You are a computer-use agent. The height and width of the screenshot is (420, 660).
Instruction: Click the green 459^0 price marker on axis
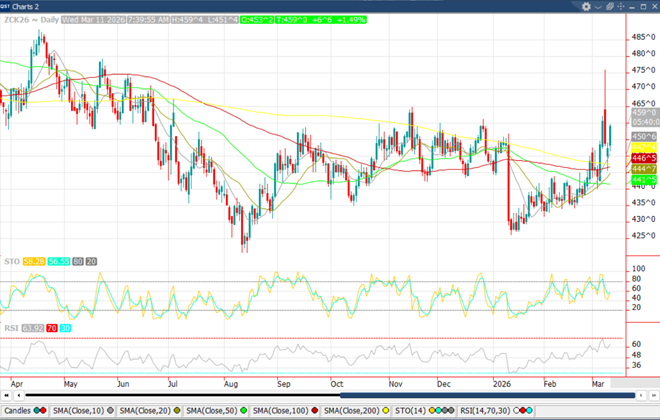coord(644,112)
